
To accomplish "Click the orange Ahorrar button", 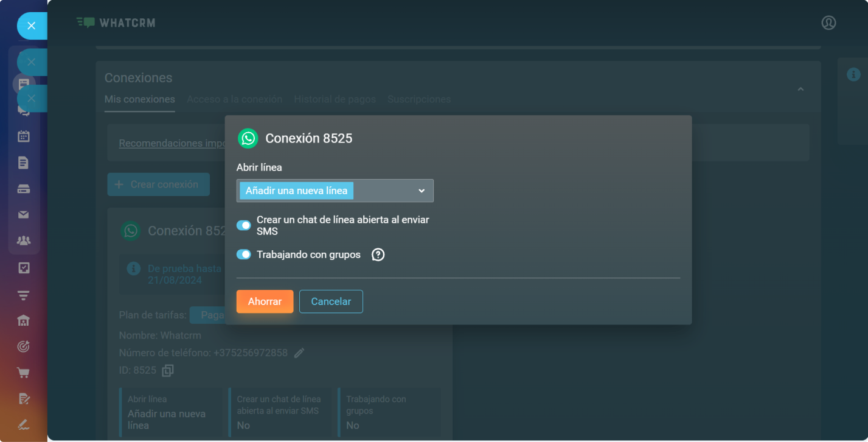I will point(265,301).
